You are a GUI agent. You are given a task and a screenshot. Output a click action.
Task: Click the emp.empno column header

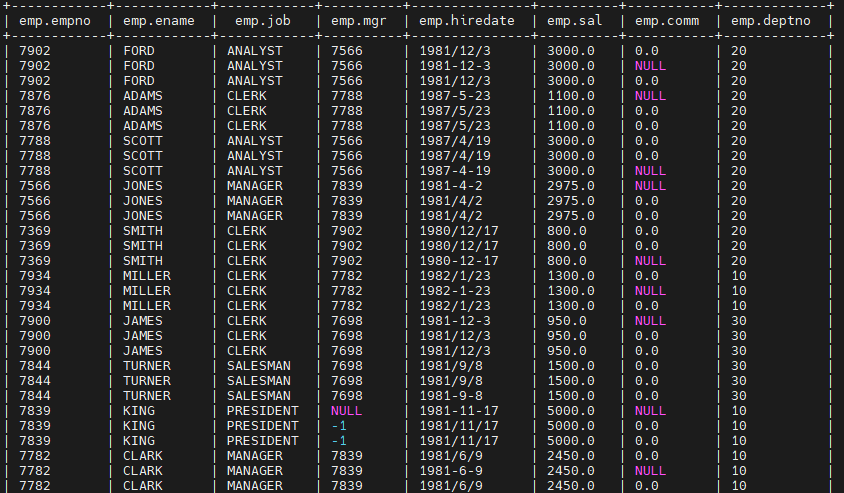click(55, 21)
